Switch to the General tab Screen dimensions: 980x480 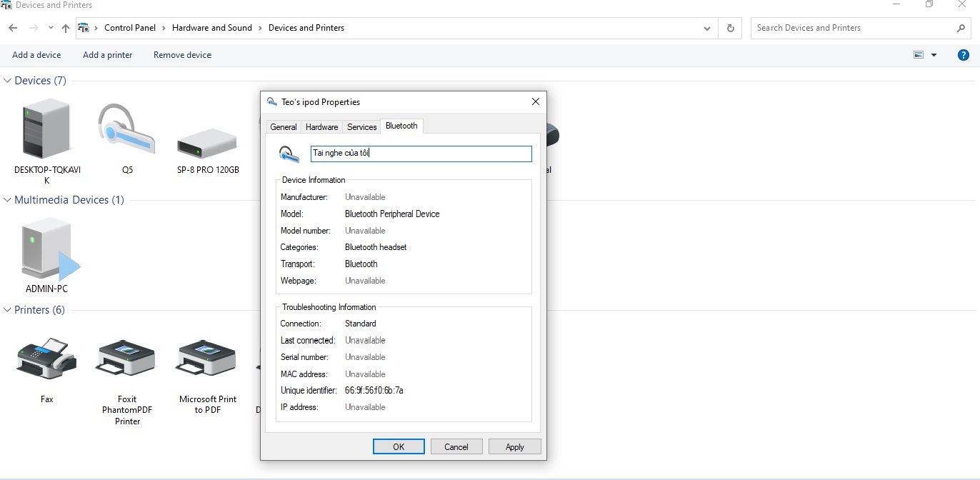283,127
